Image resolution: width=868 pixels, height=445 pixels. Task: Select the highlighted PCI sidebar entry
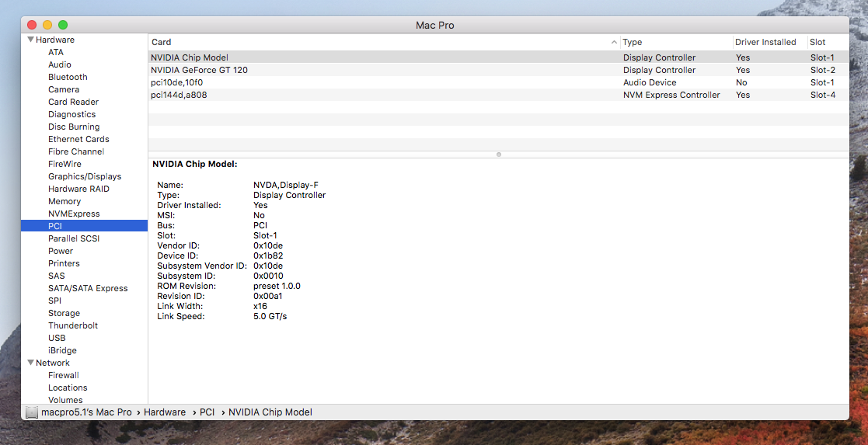pos(84,226)
